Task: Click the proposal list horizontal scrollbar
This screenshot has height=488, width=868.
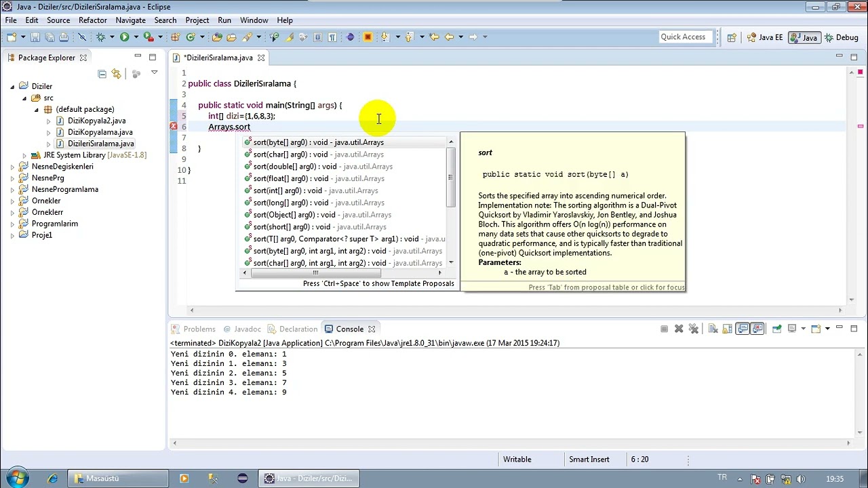Action: point(315,272)
